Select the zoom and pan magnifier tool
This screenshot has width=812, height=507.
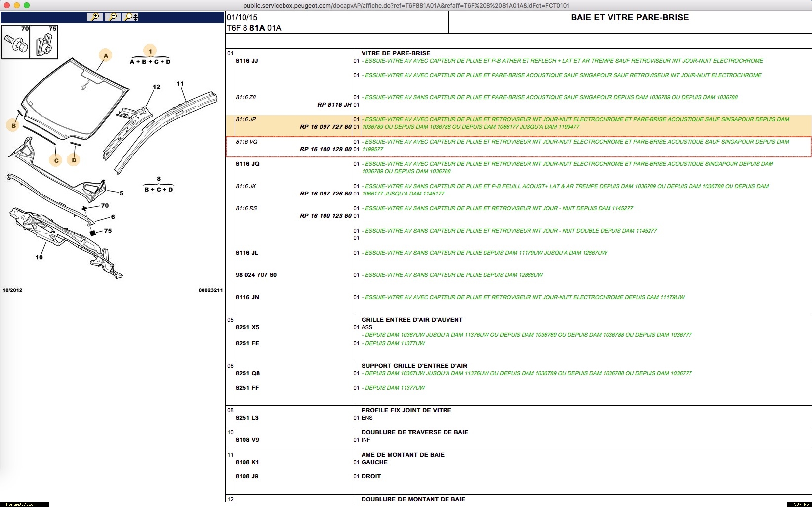click(x=131, y=17)
